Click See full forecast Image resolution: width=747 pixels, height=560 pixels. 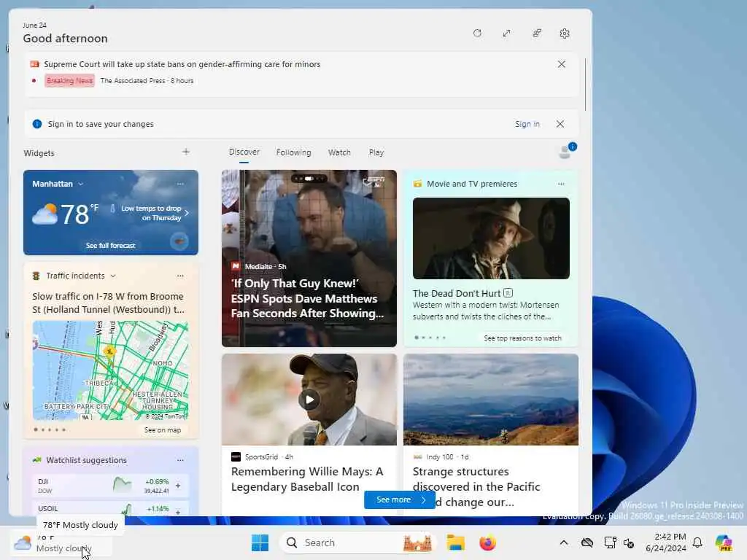click(x=111, y=245)
